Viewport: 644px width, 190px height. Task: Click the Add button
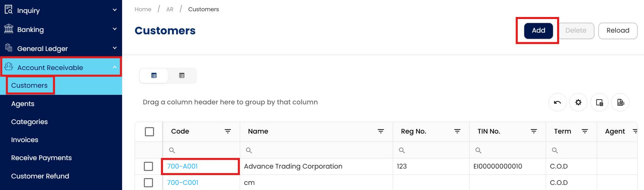[x=538, y=31]
